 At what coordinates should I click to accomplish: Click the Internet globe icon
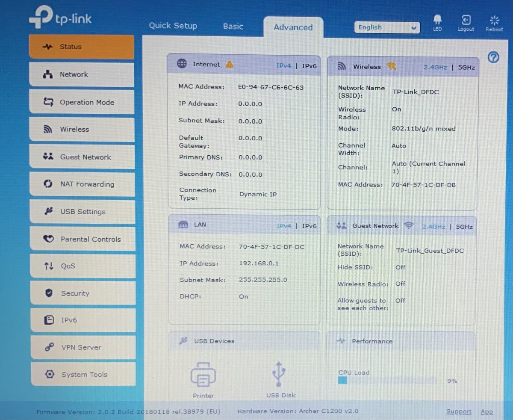(x=182, y=64)
